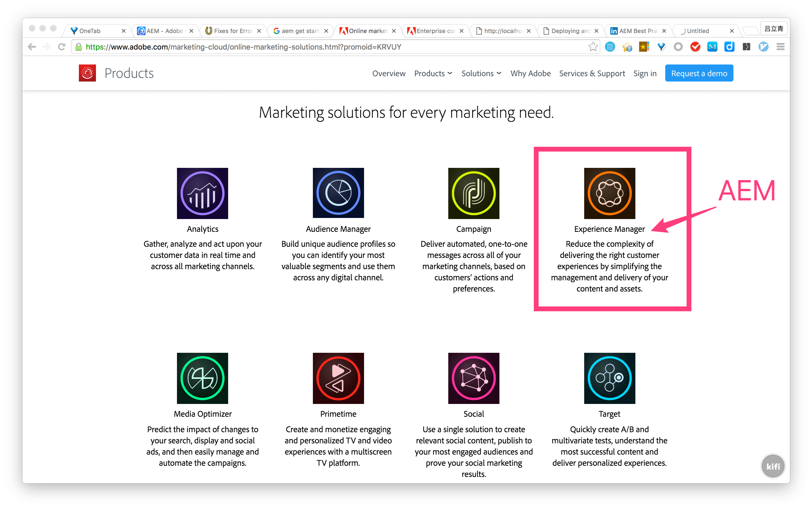Open the Audience Manager icon
Viewport: 812px width, 510px height.
tap(338, 193)
